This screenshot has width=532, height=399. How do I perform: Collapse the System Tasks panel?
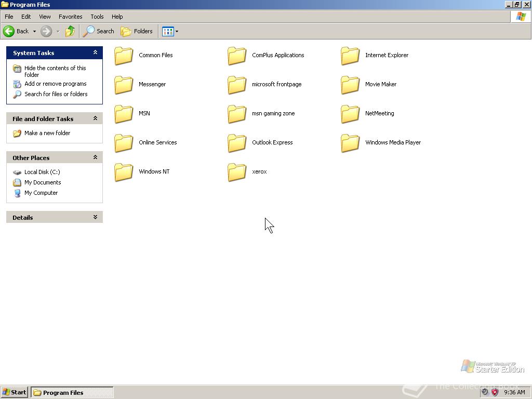pos(96,52)
